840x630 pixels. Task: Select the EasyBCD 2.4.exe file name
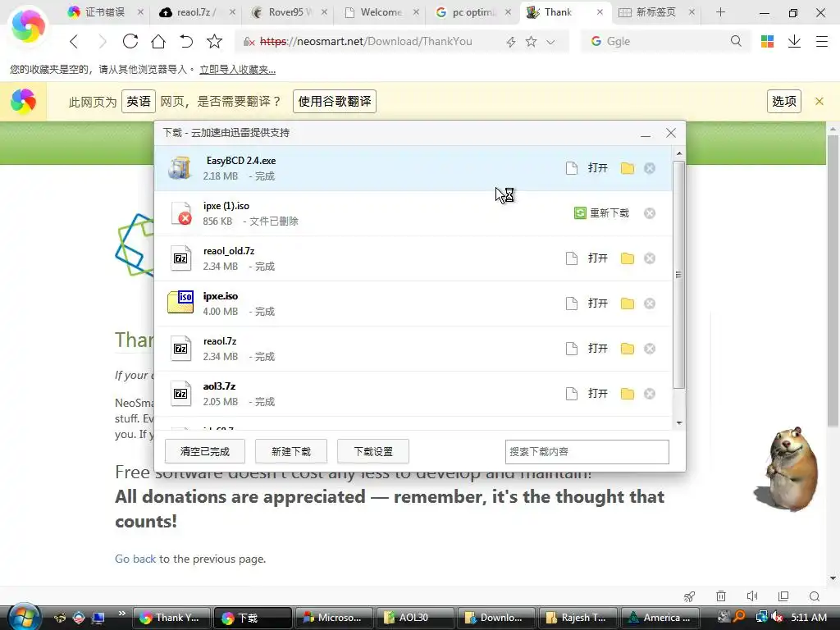tap(241, 160)
